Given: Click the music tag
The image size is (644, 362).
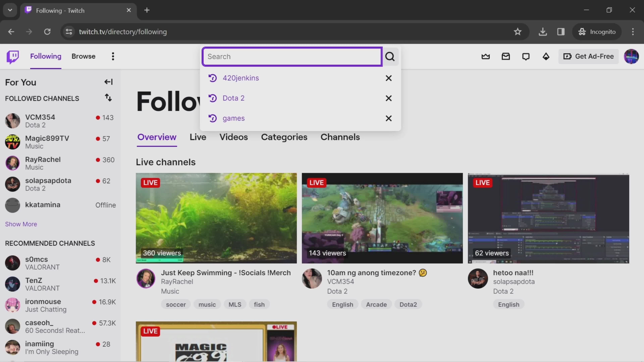Looking at the screenshot, I should click(207, 304).
